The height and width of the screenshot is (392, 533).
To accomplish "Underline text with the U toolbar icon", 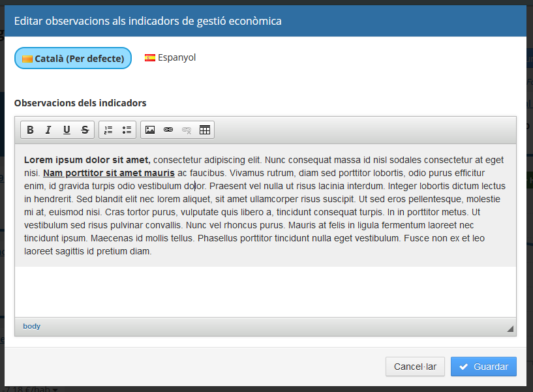I will click(67, 130).
